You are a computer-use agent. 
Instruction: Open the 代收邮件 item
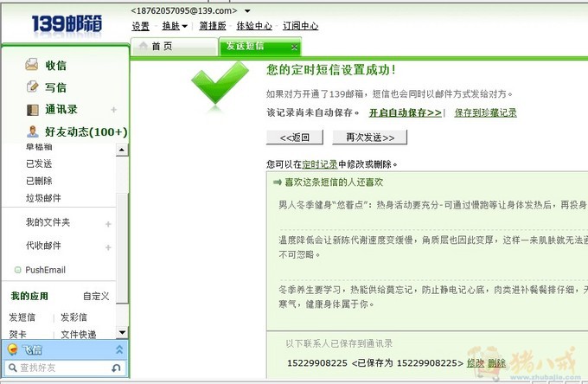click(43, 246)
